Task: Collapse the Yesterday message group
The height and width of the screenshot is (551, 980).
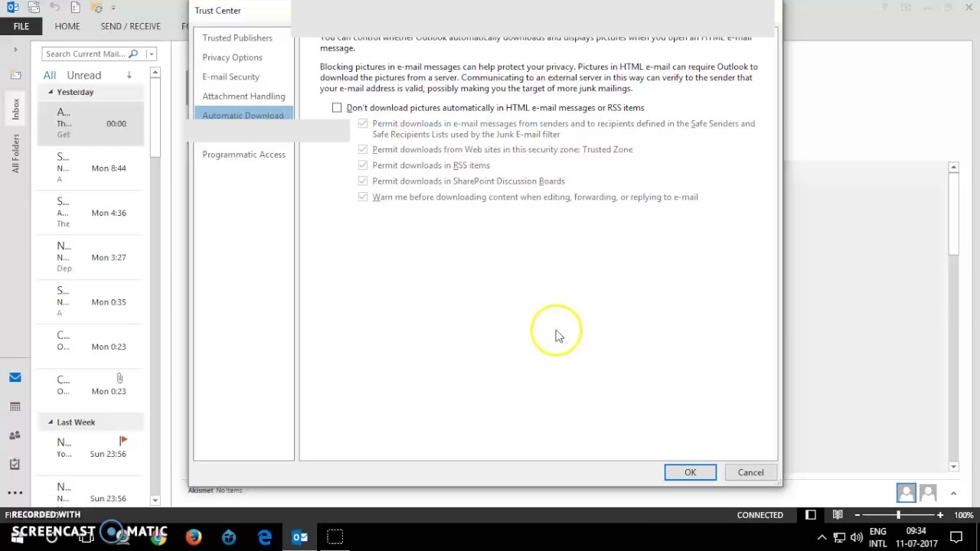Action: point(51,92)
